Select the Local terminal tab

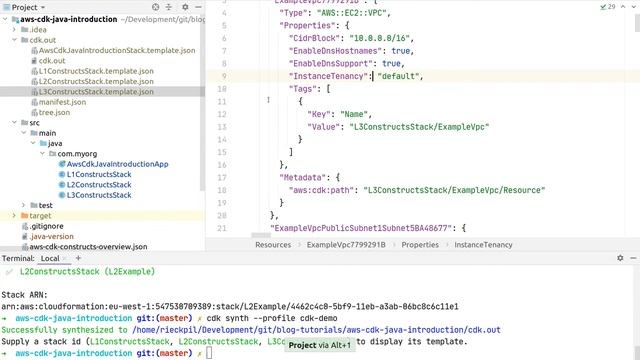pos(50,258)
